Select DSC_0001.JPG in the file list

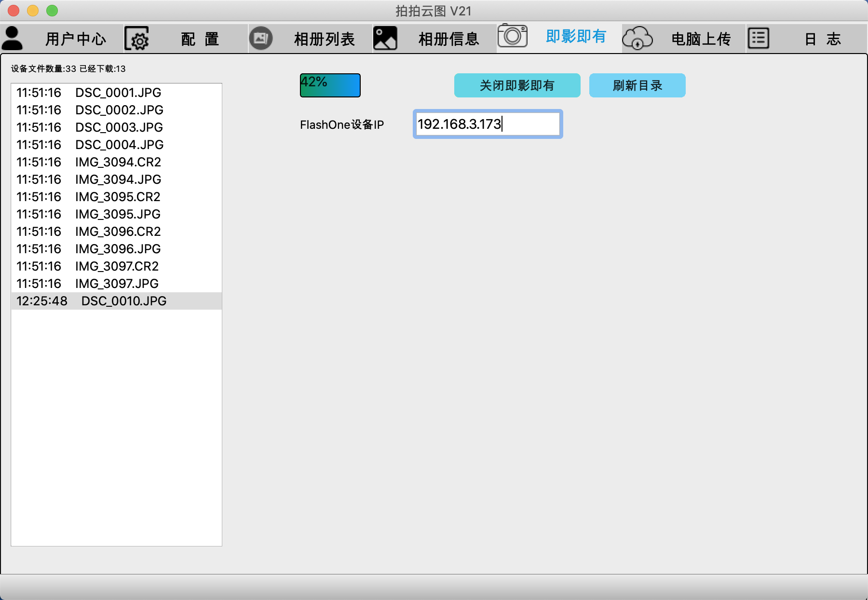pyautogui.click(x=118, y=93)
